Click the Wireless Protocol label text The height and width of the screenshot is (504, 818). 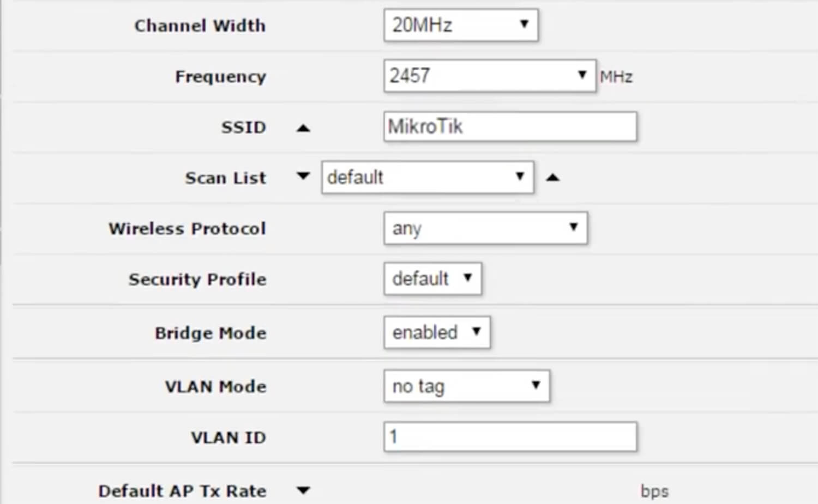[x=187, y=228]
